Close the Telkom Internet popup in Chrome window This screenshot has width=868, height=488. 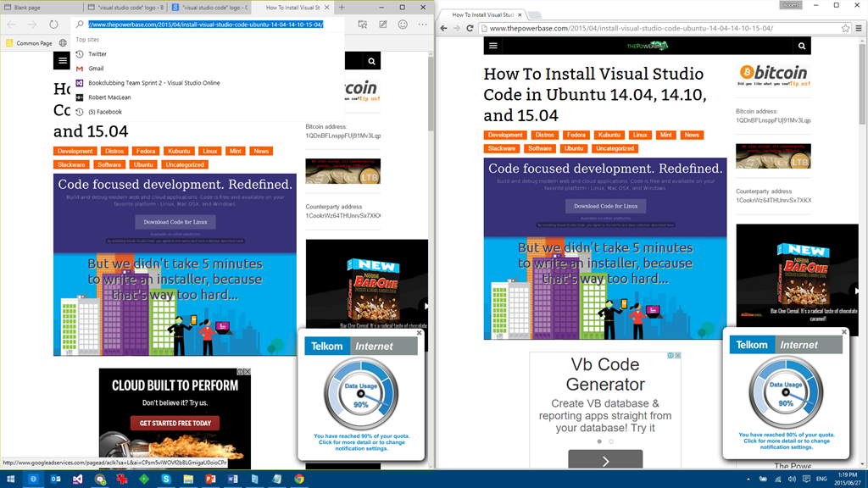tap(844, 333)
